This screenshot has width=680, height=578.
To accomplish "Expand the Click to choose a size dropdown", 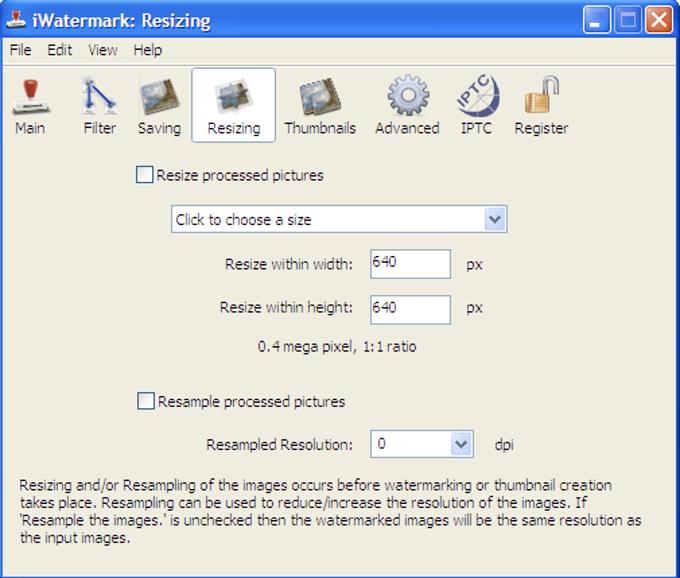I will (339, 219).
